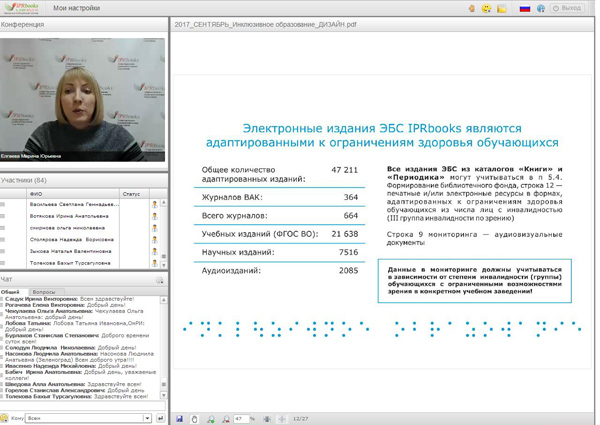Click the save document floppy icon
The image size is (600, 425).
click(179, 419)
